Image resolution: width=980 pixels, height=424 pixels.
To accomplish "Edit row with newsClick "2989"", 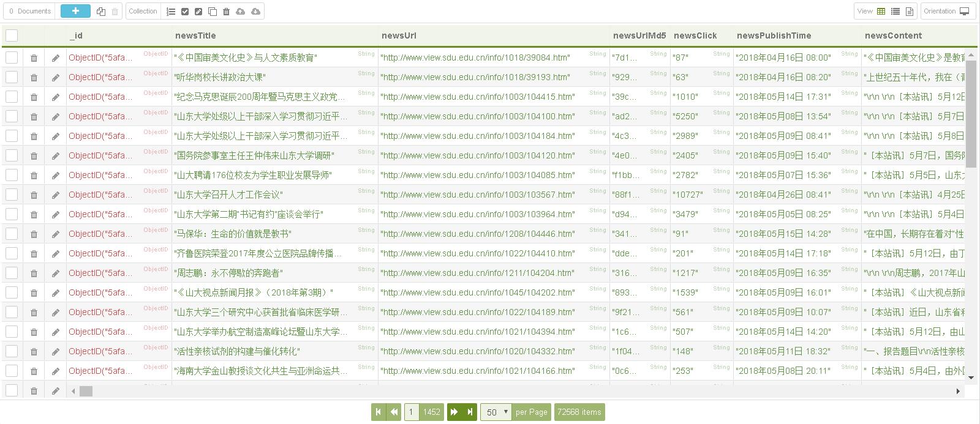I will pyautogui.click(x=55, y=136).
